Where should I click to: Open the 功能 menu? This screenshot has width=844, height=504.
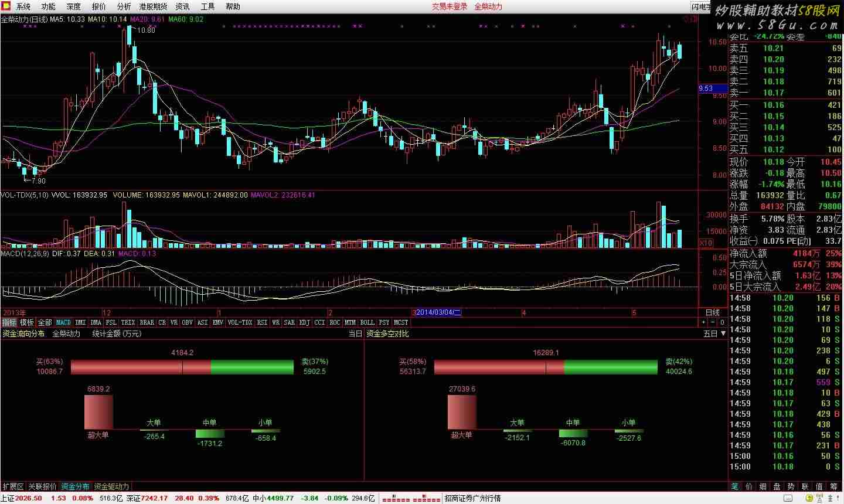coord(48,6)
